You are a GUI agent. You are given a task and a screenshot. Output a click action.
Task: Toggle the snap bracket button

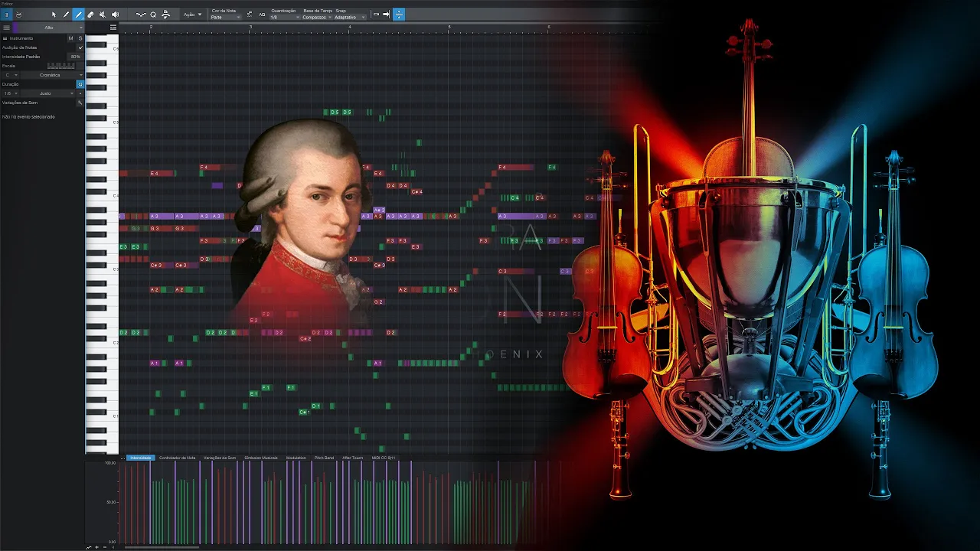coord(376,15)
